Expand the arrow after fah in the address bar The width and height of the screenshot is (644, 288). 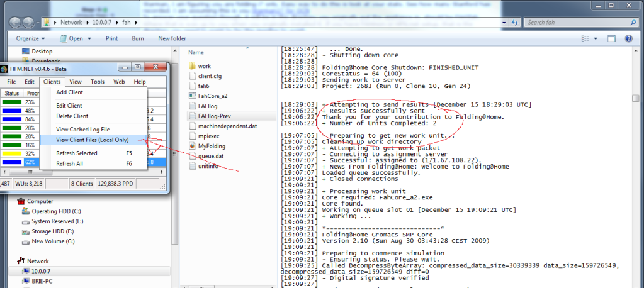click(x=136, y=23)
